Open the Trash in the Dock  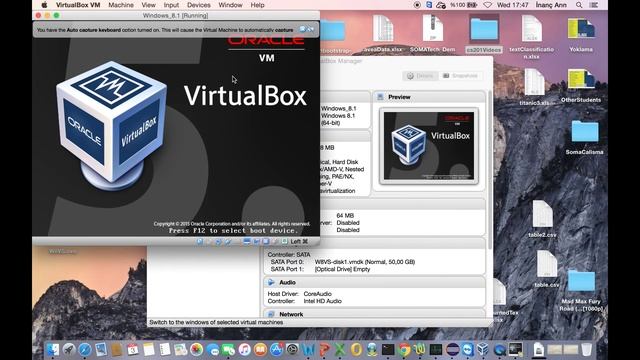point(587,349)
